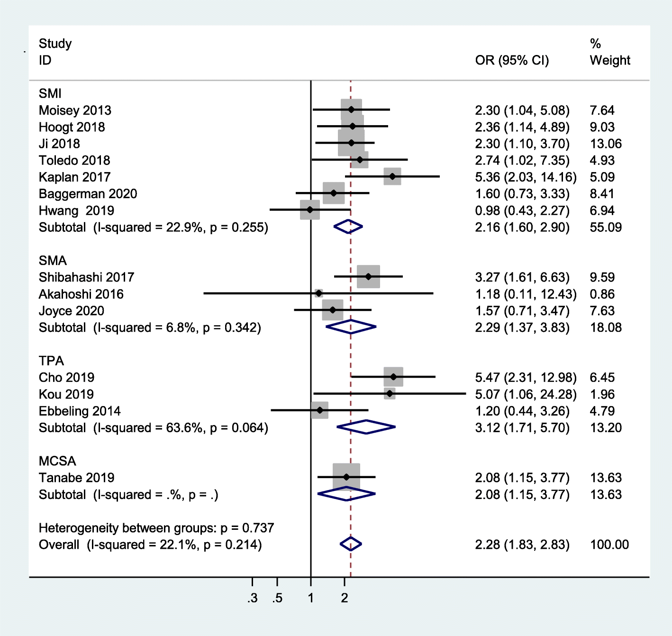Select the overall weight '100.00'
This screenshot has height=636, width=672.
[609, 545]
